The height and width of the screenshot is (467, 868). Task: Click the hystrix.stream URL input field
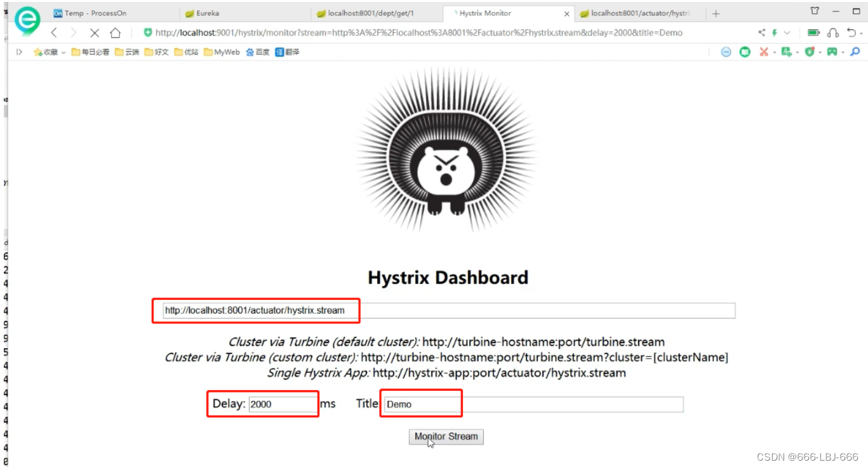(x=449, y=311)
